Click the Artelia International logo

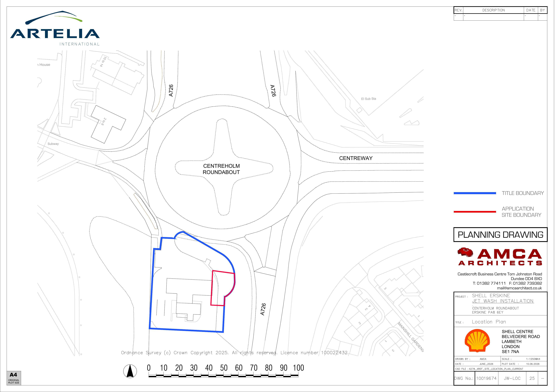click(x=55, y=28)
